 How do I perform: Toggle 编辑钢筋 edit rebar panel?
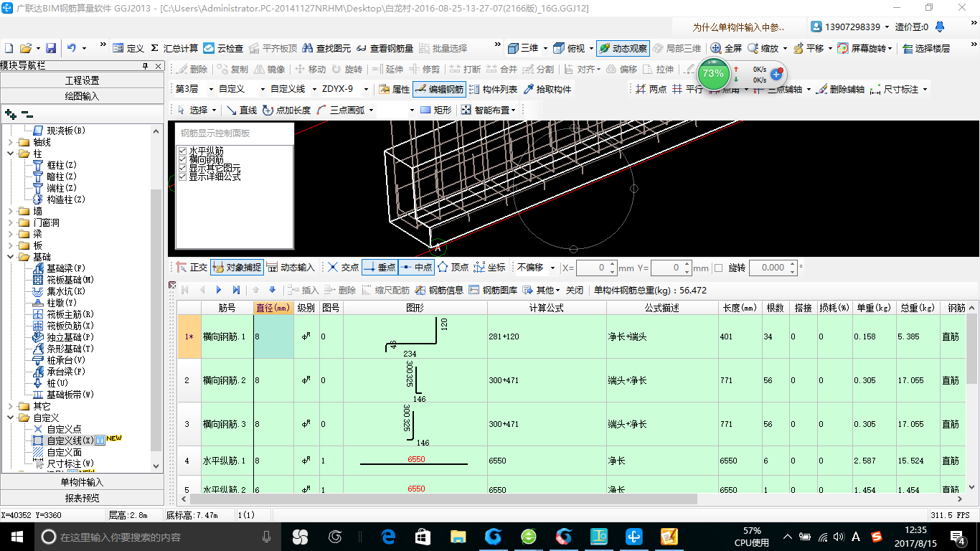[439, 90]
